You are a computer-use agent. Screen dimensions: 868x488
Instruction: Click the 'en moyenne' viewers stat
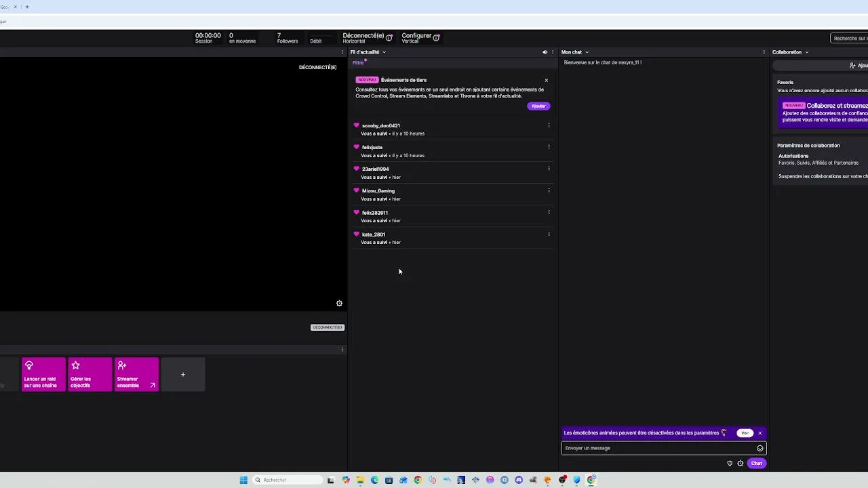click(242, 38)
